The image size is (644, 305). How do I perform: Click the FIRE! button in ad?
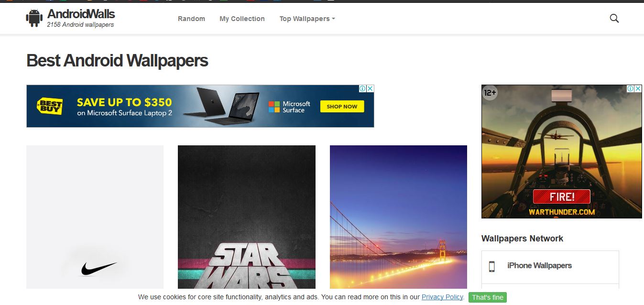pos(562,196)
